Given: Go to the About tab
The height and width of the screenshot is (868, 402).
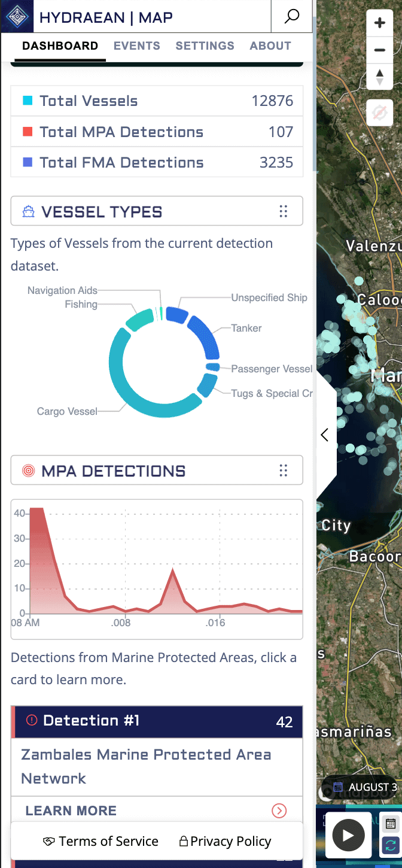Looking at the screenshot, I should pos(270,46).
